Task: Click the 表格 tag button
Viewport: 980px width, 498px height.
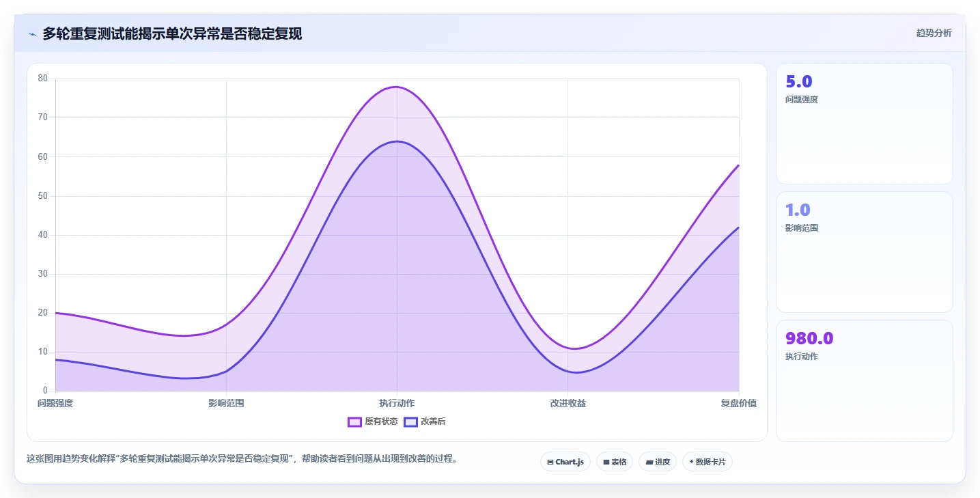Action: click(x=615, y=462)
